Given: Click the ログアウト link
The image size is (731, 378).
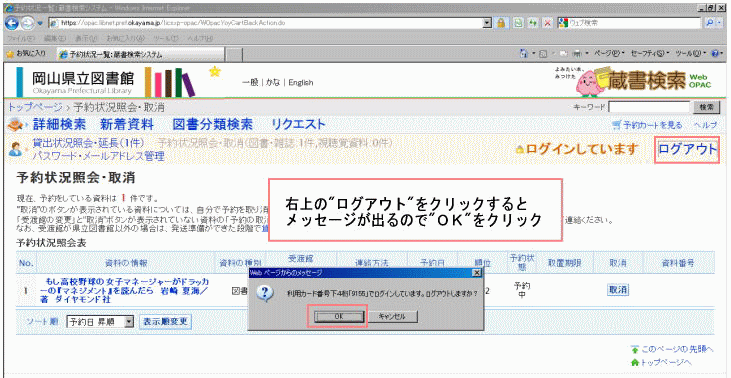Looking at the screenshot, I should (687, 150).
